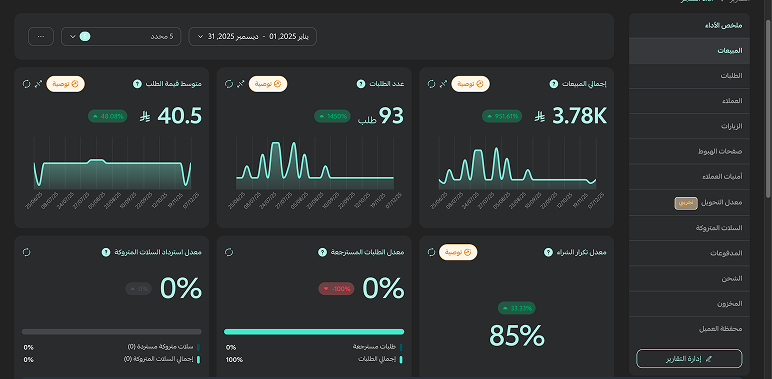Open help for معدل تكرار الشراء

point(548,253)
